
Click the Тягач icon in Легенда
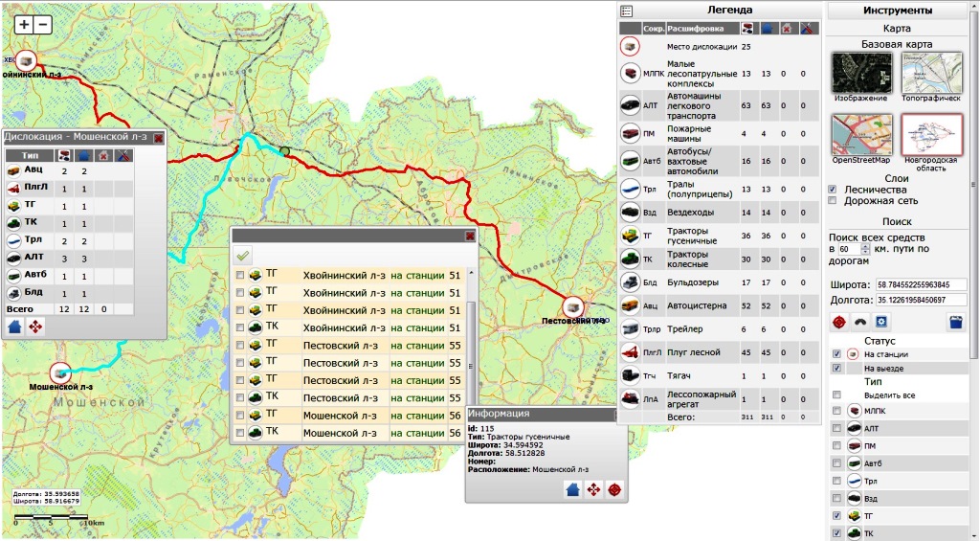tap(630, 375)
